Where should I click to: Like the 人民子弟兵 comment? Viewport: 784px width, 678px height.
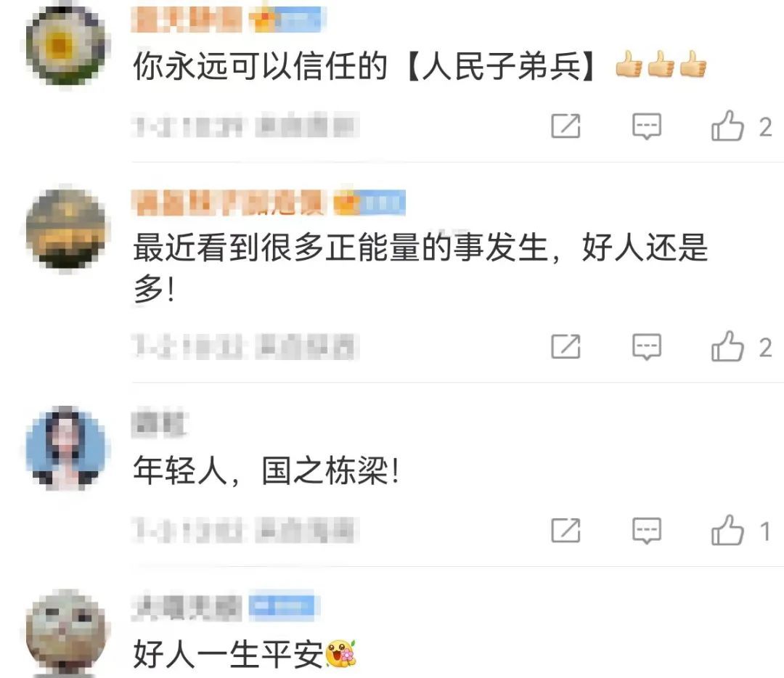click(x=727, y=125)
